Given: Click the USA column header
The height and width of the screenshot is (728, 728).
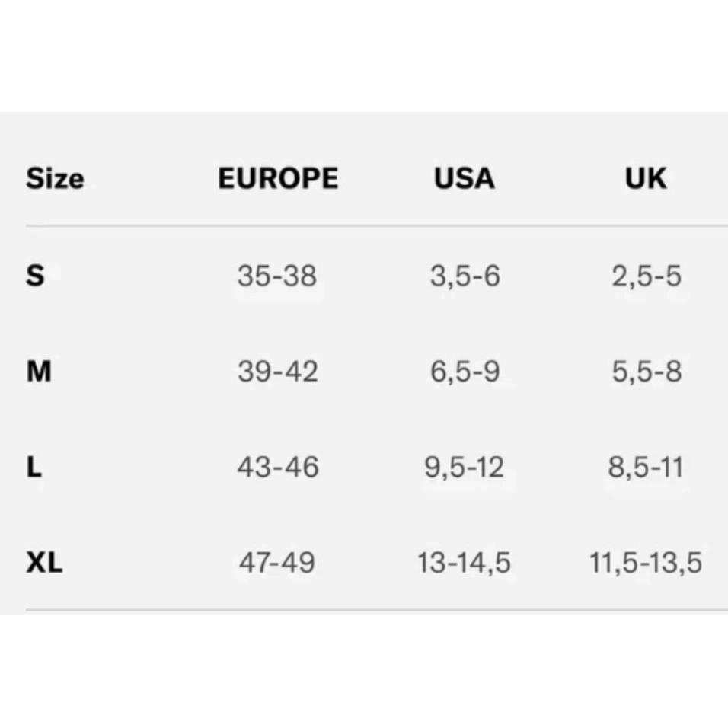Looking at the screenshot, I should click(465, 178).
